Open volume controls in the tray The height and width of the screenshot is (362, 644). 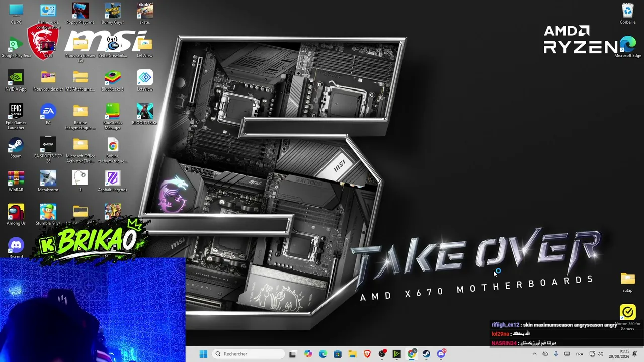[600, 354]
